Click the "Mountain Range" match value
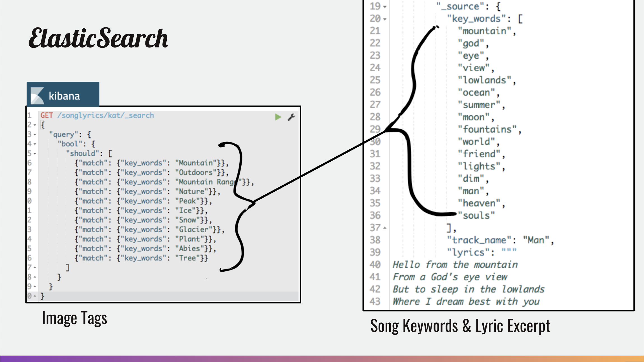The width and height of the screenshot is (644, 362). click(209, 182)
